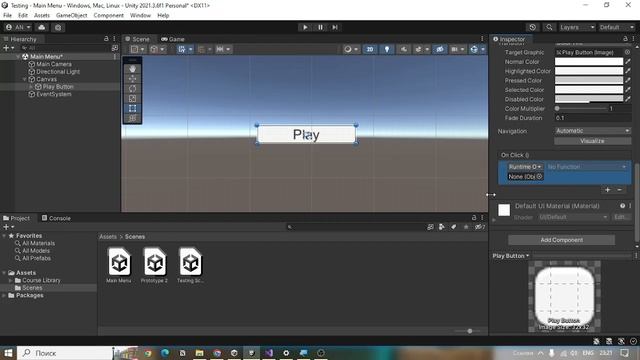Add new On Click event entry
Screen dimensions: 640x360
pos(608,190)
